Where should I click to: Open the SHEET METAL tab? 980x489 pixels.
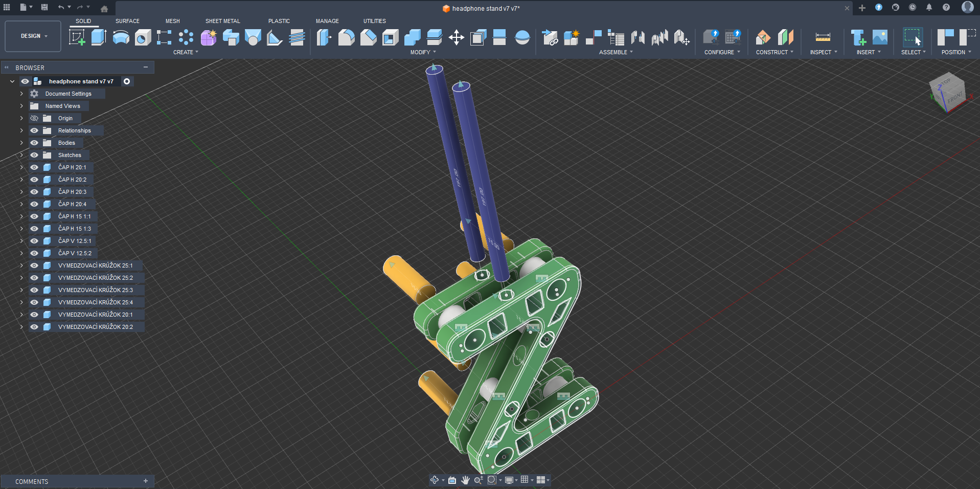tap(222, 21)
